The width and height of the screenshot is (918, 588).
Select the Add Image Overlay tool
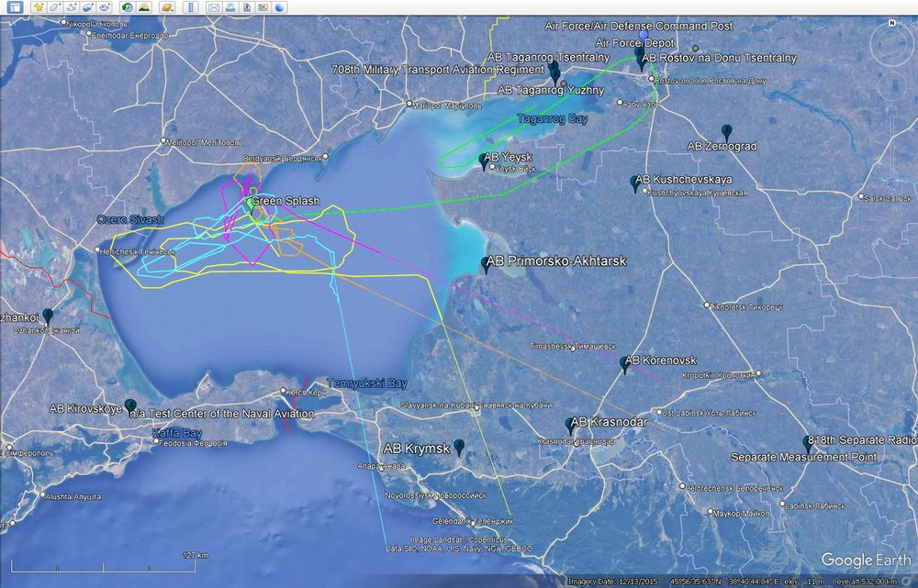(x=88, y=7)
